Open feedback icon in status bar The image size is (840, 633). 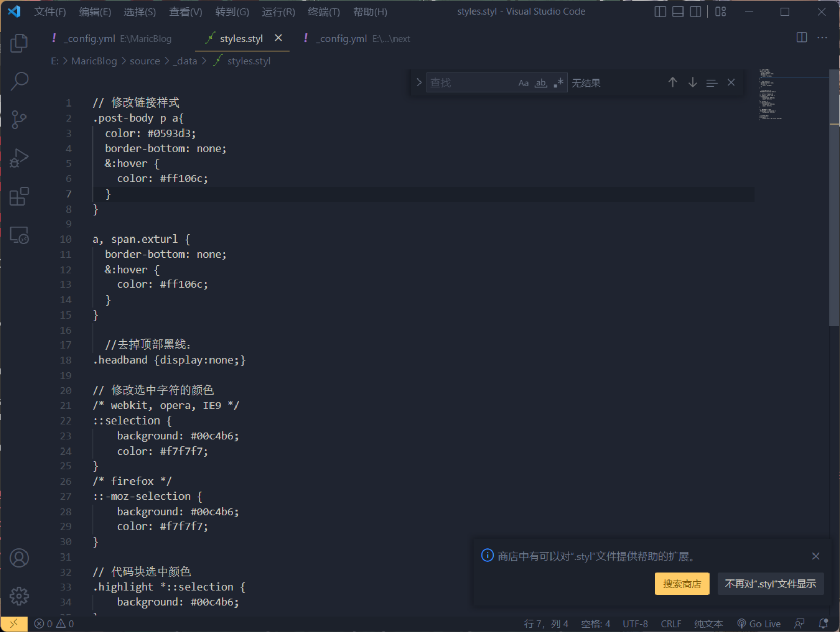tap(799, 624)
